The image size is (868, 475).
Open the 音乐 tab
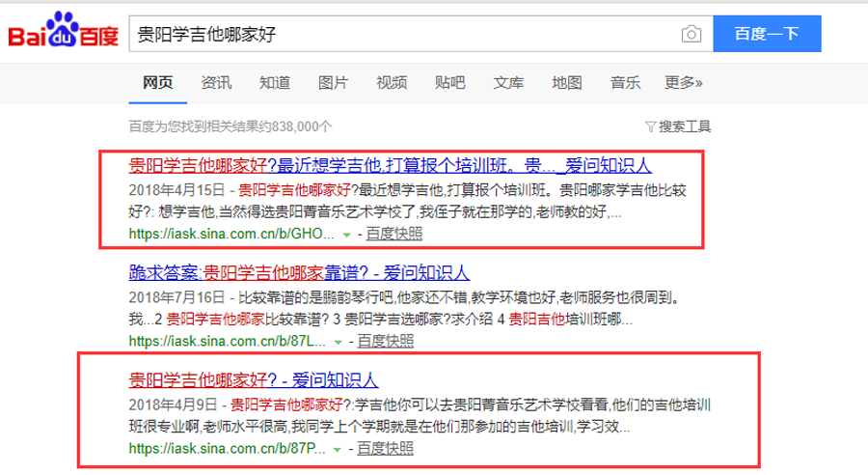[626, 83]
